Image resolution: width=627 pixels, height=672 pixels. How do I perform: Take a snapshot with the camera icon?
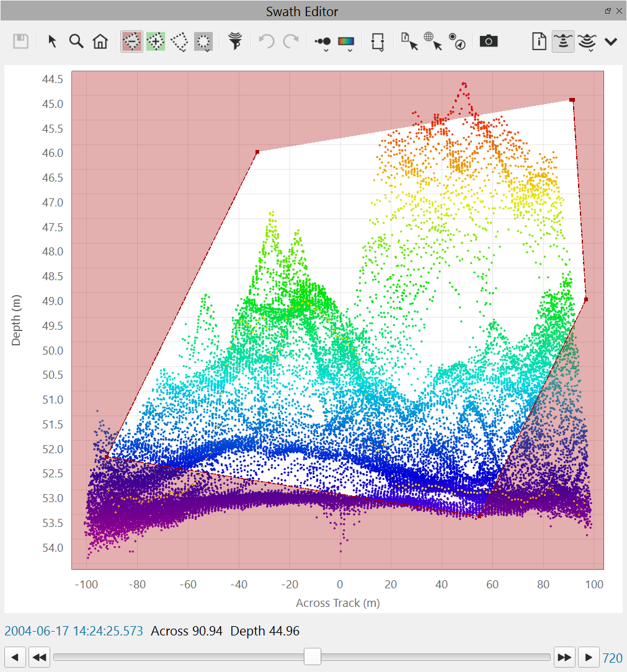coord(489,42)
